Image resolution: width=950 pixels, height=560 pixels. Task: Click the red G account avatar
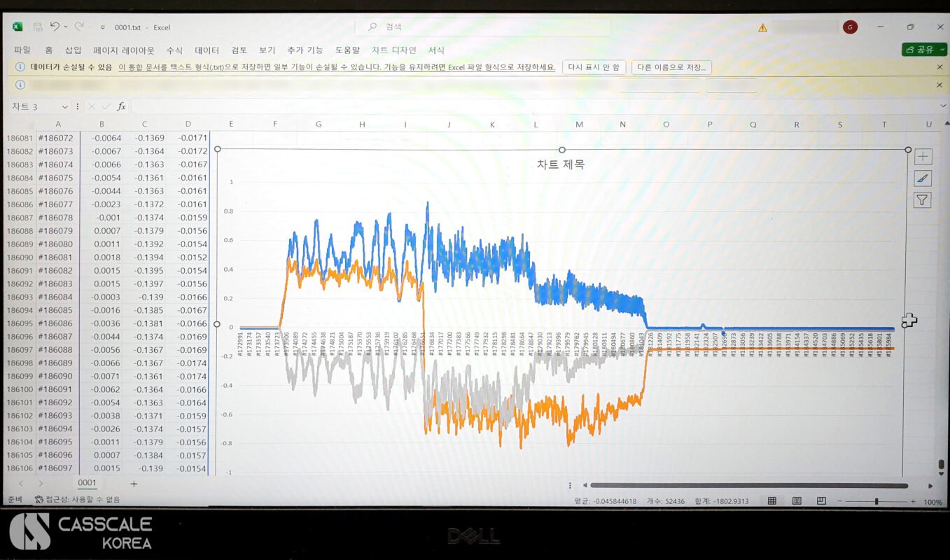point(850,27)
